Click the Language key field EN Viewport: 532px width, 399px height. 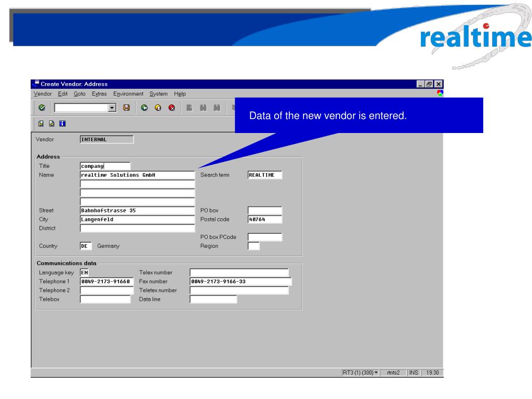point(84,272)
